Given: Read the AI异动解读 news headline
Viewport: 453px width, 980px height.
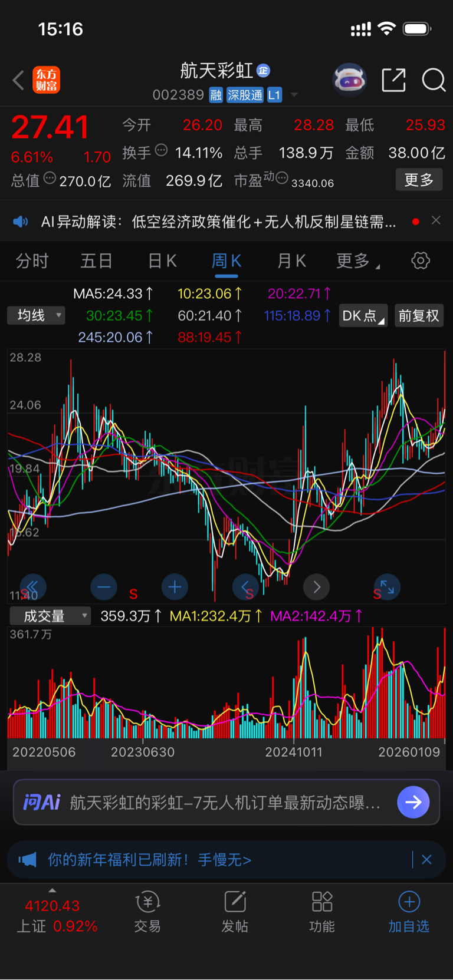Looking at the screenshot, I should coord(218,222).
